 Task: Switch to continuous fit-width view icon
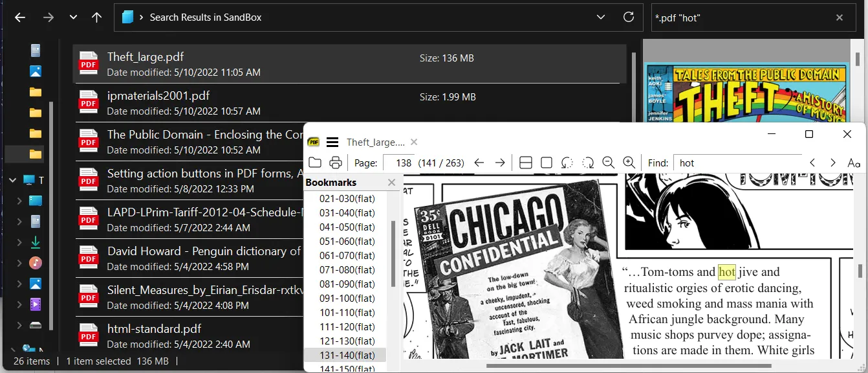pyautogui.click(x=526, y=163)
